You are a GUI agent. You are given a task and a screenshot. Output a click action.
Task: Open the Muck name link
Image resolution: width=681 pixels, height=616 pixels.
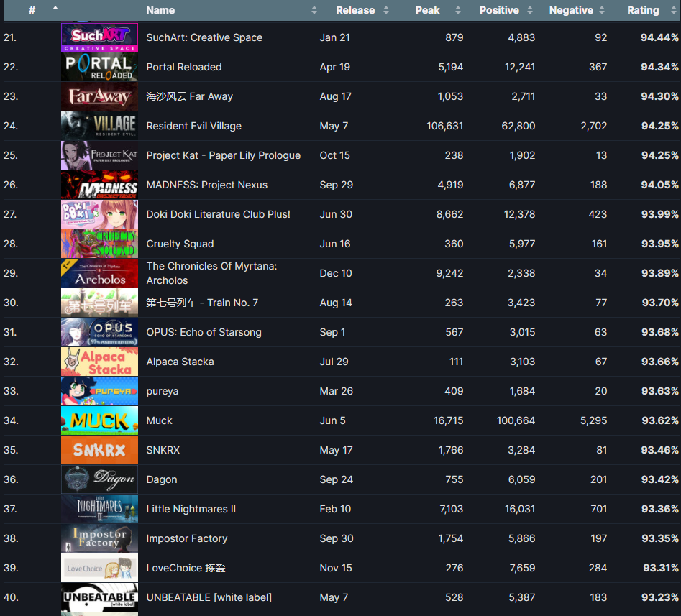[159, 420]
